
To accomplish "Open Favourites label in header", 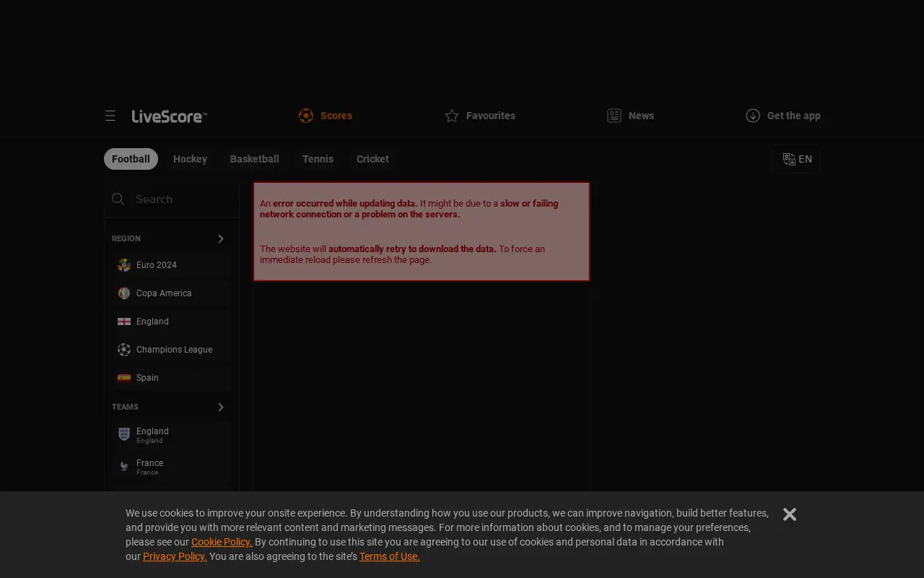I will (x=491, y=116).
